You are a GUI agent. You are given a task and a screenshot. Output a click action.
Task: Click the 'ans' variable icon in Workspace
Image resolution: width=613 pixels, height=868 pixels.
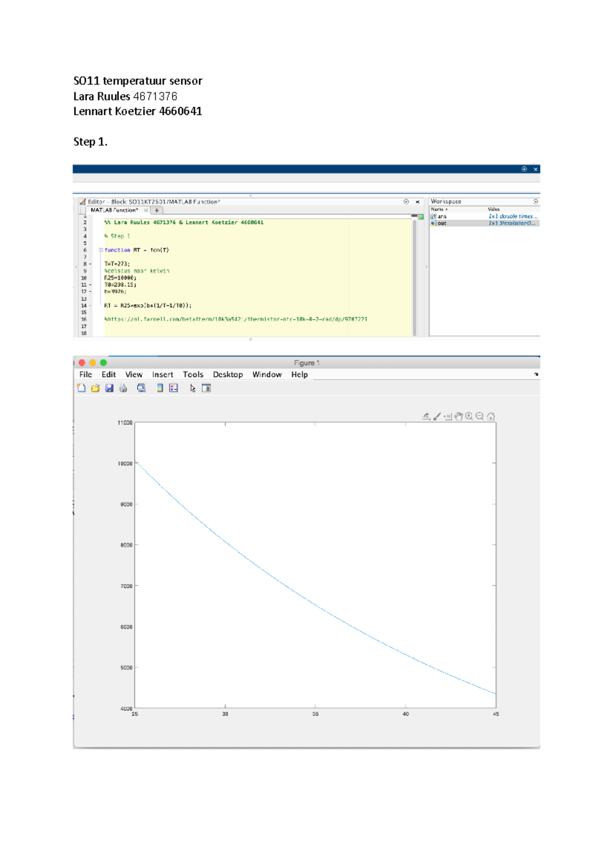coord(433,216)
